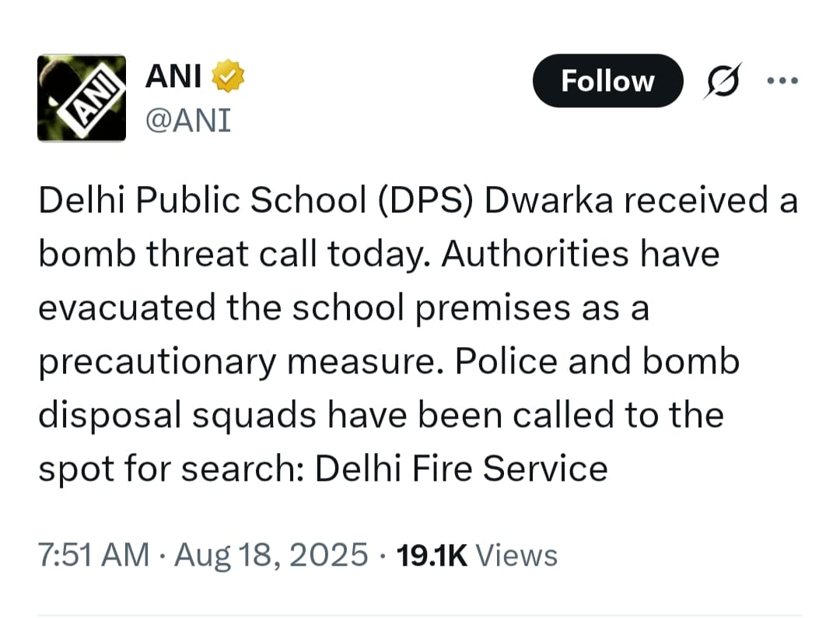
Task: Click the gold verified badge
Action: pyautogui.click(x=228, y=76)
